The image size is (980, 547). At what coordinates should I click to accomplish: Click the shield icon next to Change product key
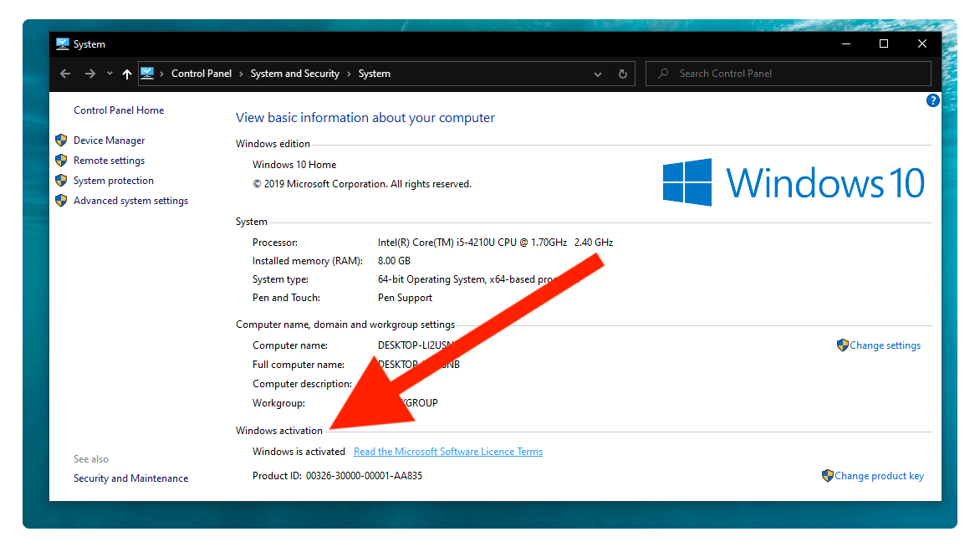(828, 475)
